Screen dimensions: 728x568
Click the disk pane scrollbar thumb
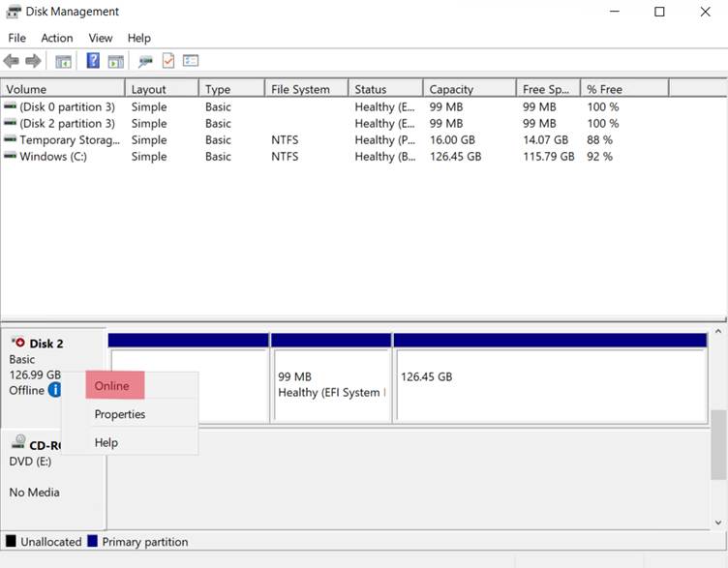pos(718,444)
